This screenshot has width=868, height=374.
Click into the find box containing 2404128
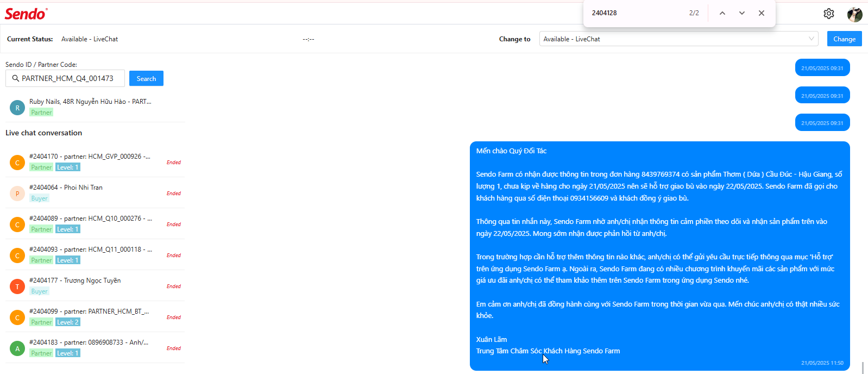point(636,13)
